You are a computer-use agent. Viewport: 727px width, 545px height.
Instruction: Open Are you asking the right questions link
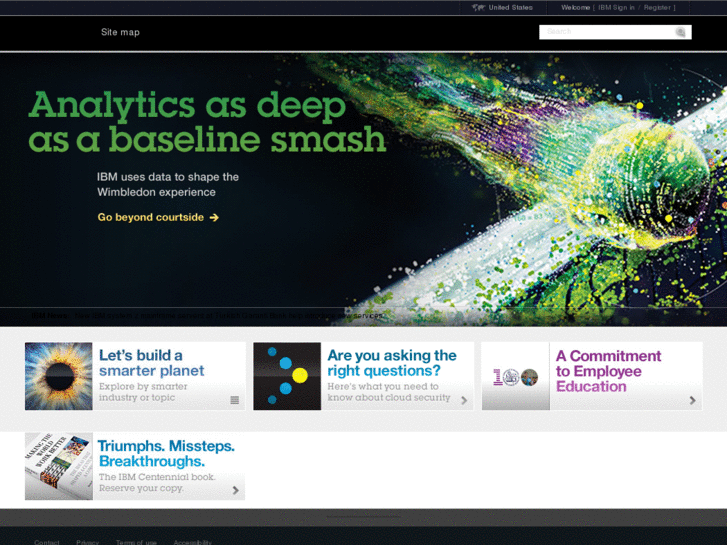392,363
